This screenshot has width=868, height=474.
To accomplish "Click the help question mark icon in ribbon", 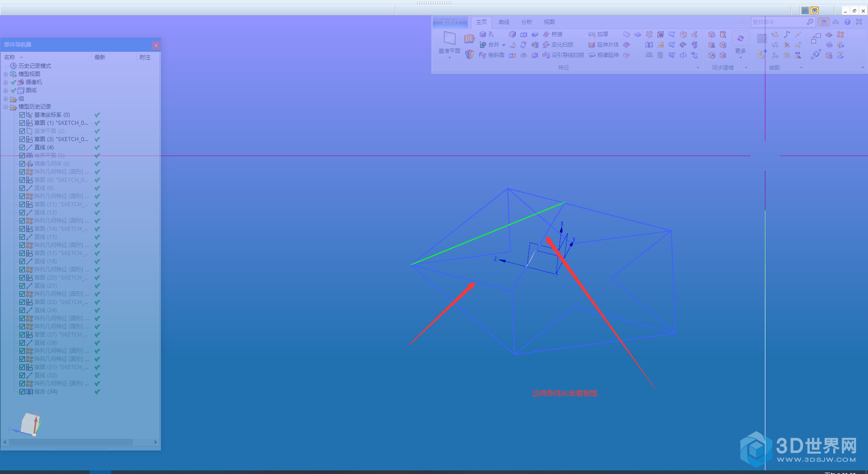I will tap(847, 22).
